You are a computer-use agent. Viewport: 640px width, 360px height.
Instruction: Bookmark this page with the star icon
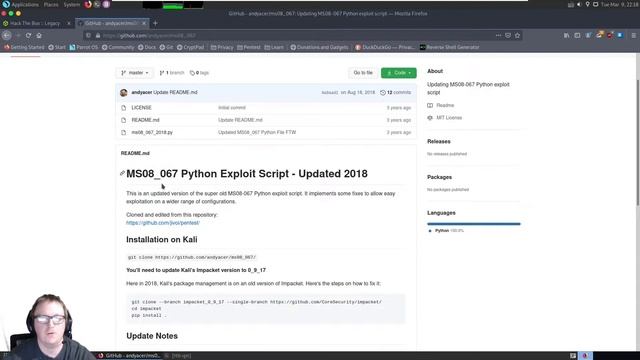518,35
